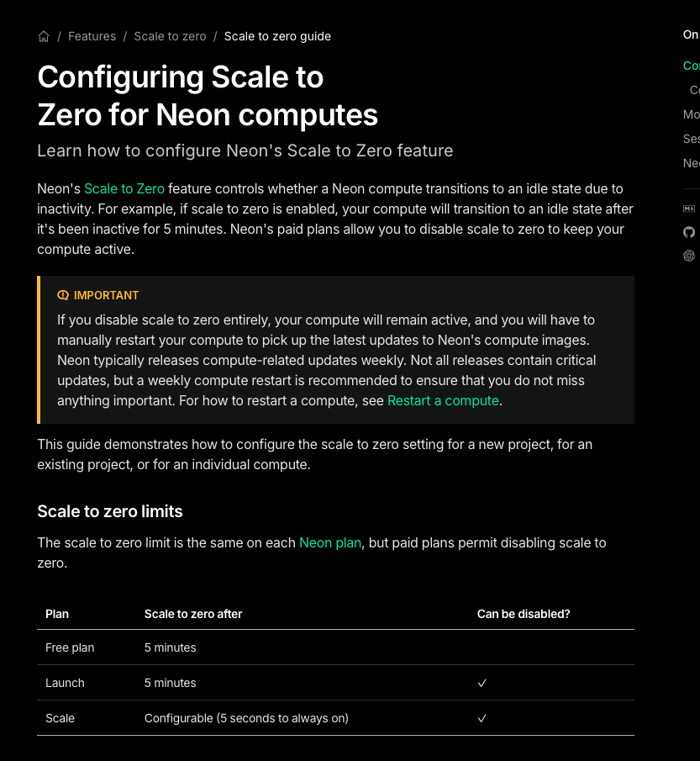
Task: Click the checkmark in the Scale row
Action: point(482,719)
